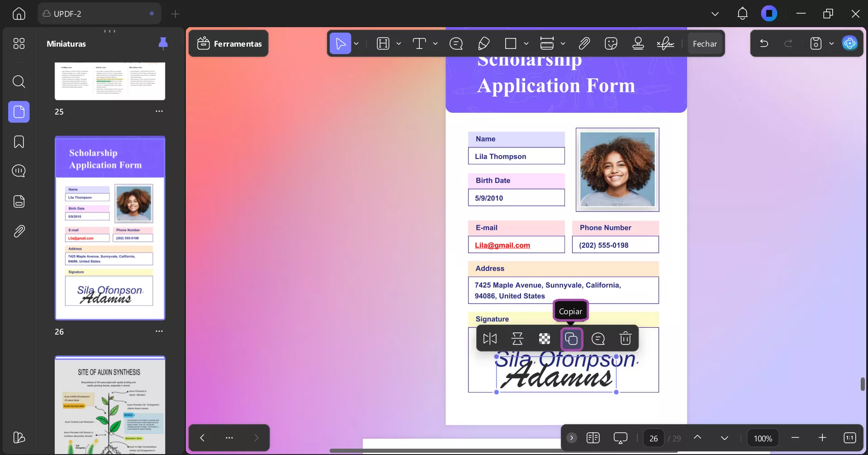
Task: Open options menu for page 25 thumbnail
Action: 159,111
